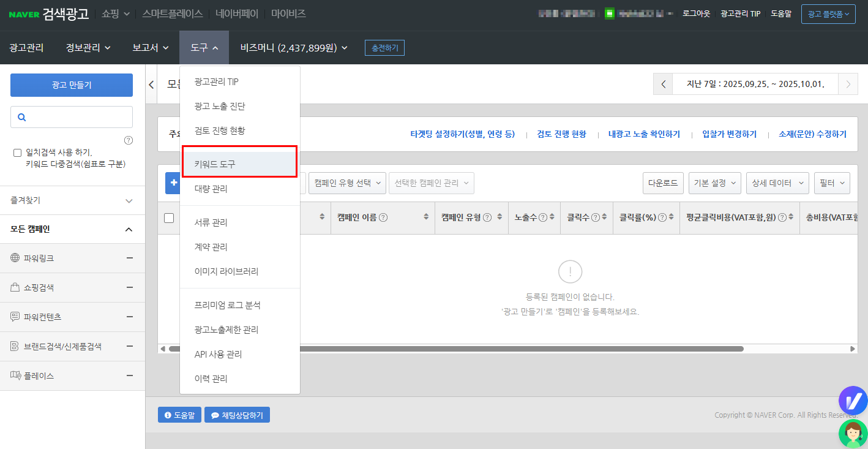Image resolution: width=868 pixels, height=449 pixels.
Task: Click help icon next to 노출수
Action: (x=542, y=217)
